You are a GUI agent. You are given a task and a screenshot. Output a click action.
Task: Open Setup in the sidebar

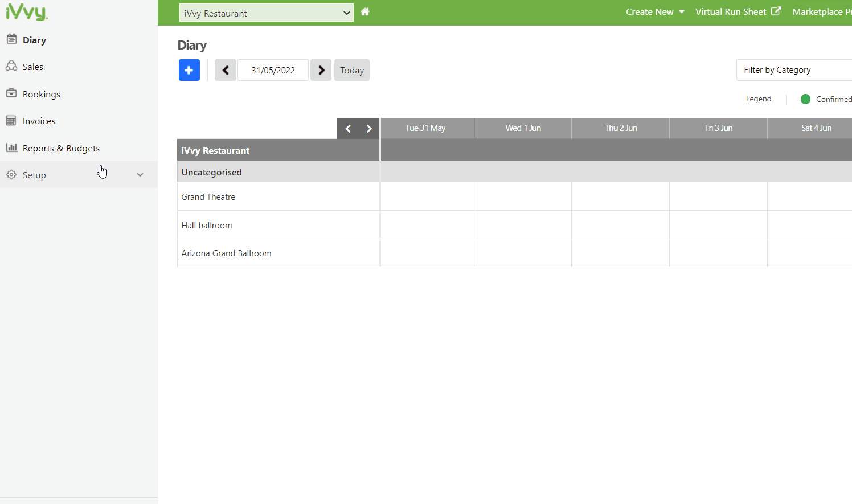(79, 175)
